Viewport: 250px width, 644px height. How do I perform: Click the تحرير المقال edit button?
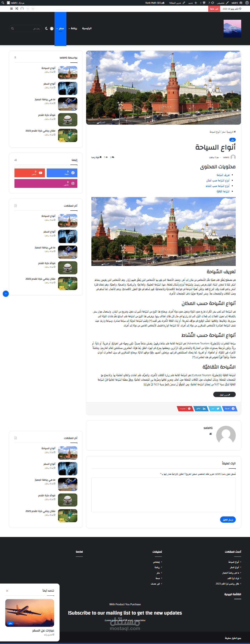224,395
